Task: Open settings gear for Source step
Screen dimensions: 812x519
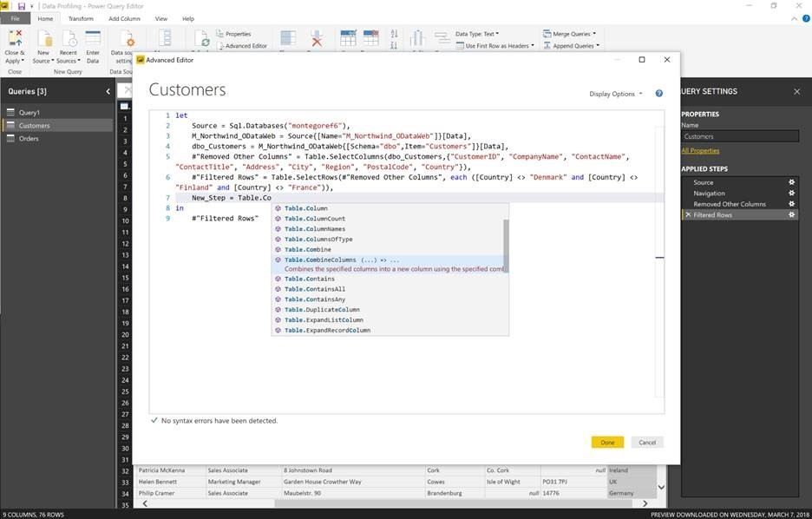Action: point(791,182)
